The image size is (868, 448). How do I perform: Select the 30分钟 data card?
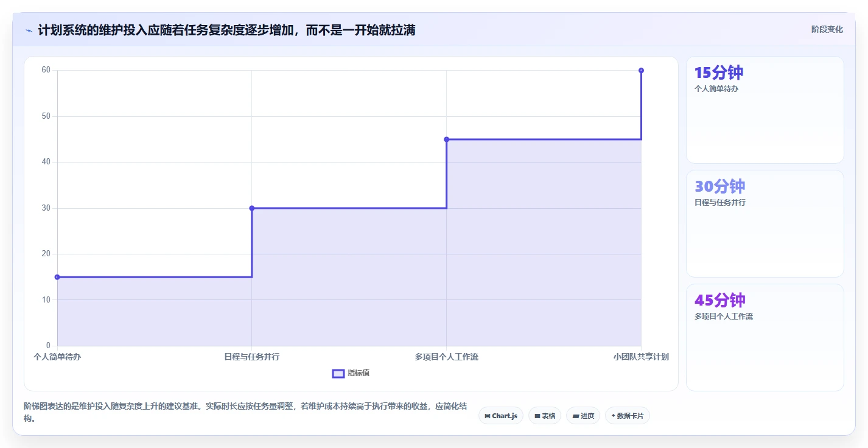point(765,224)
